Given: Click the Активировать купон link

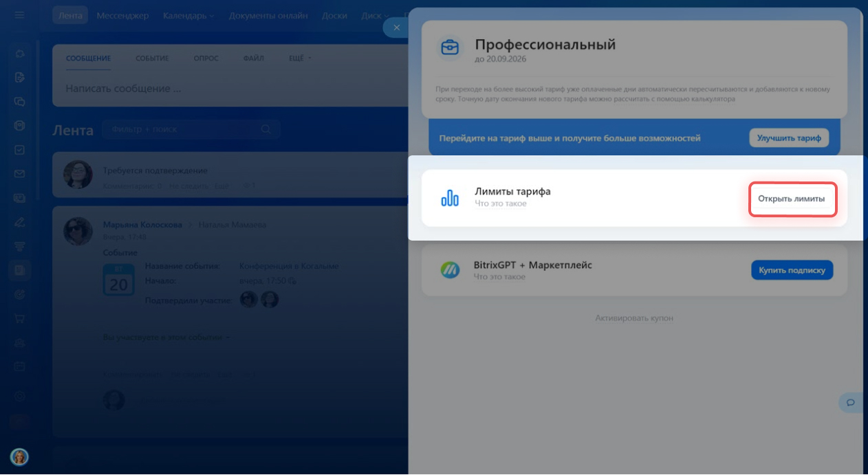Looking at the screenshot, I should click(x=633, y=318).
